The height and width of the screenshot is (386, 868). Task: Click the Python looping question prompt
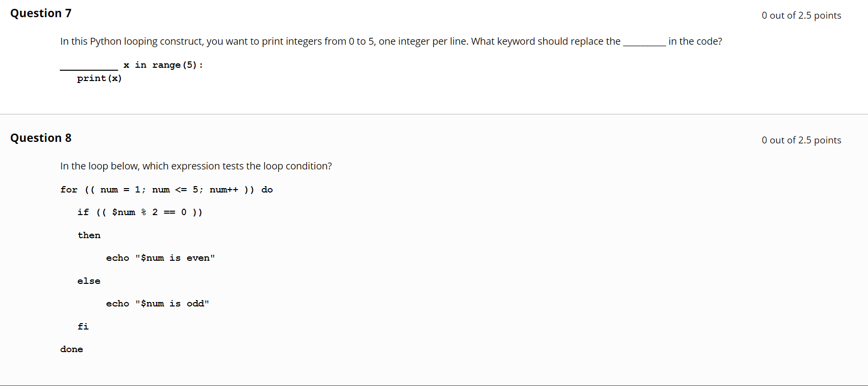coord(340,41)
